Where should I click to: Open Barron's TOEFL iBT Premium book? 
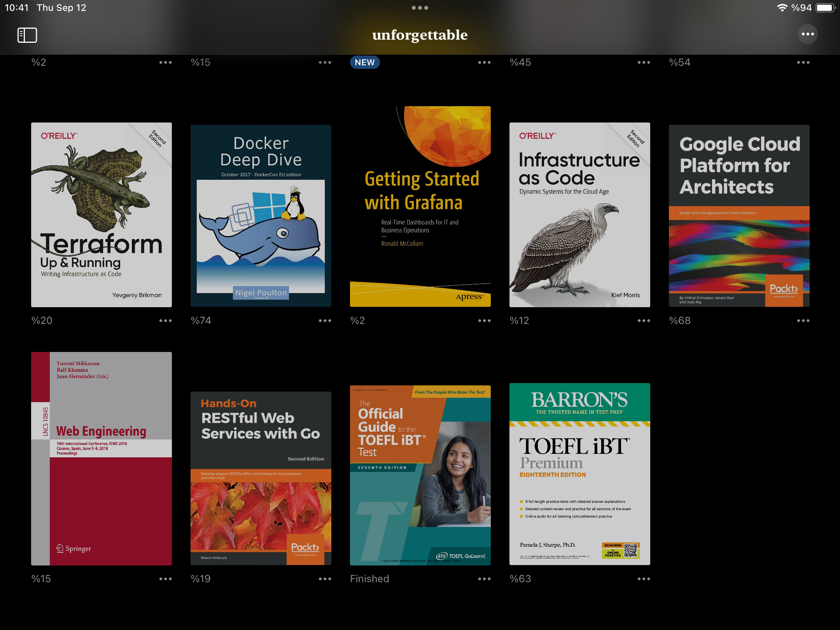579,474
